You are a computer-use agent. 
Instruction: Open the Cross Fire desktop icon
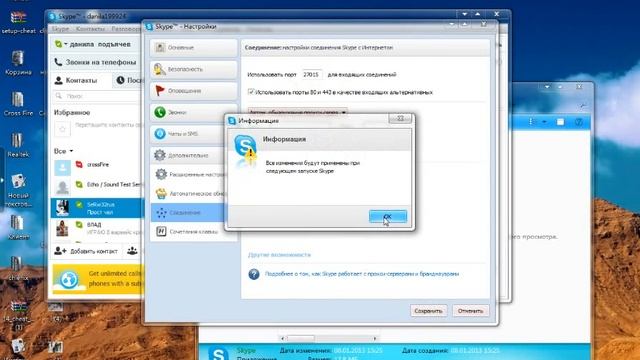[18, 104]
